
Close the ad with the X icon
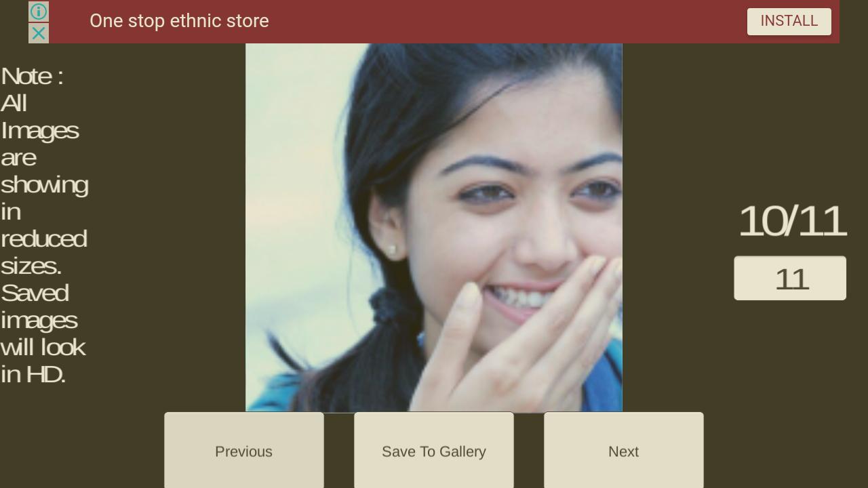(39, 33)
